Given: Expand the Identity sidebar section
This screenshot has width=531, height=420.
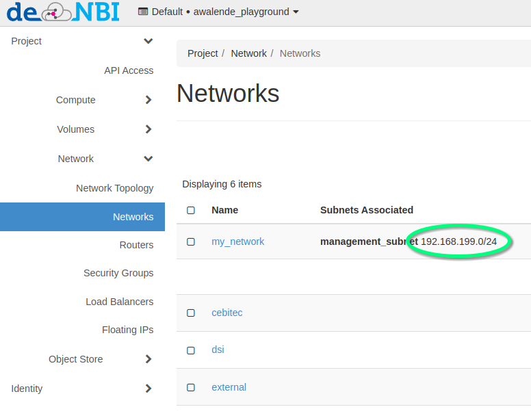Looking at the screenshot, I should pyautogui.click(x=148, y=389).
